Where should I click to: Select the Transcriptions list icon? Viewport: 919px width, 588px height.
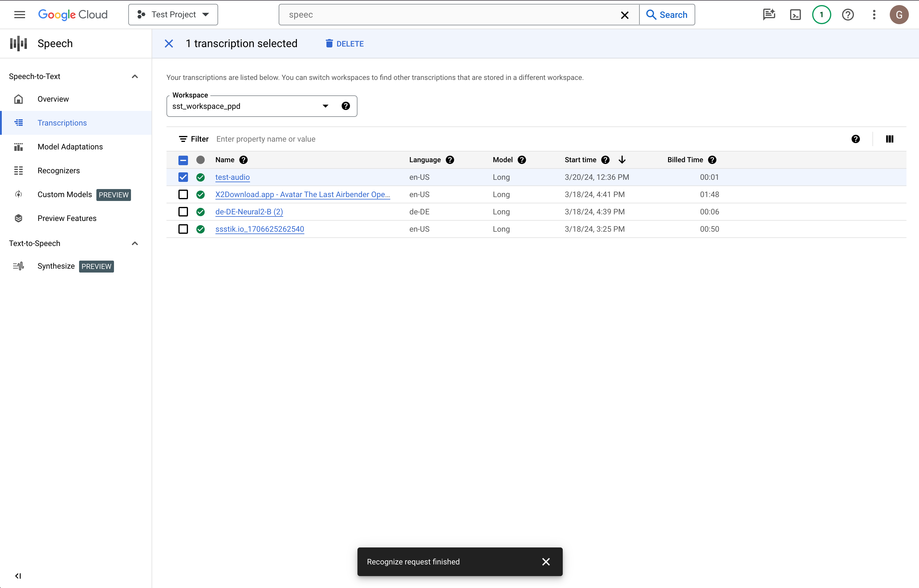pos(19,123)
